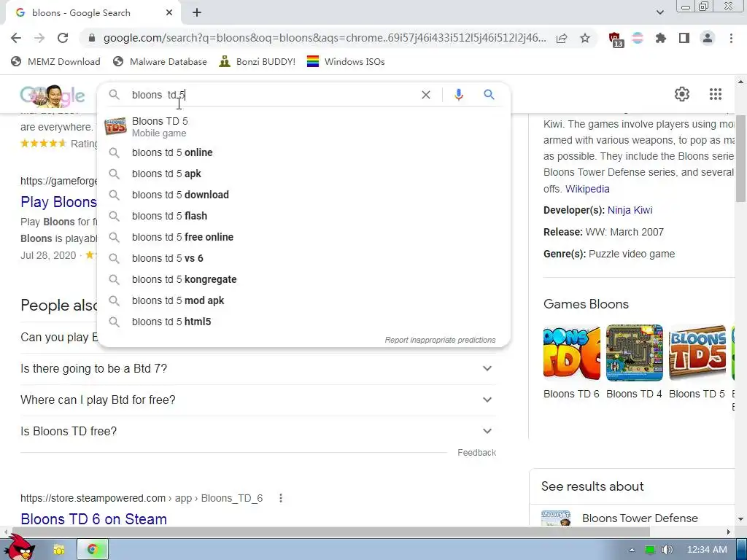Click Feedback under People also ask
This screenshot has height=560, width=747.
pyautogui.click(x=476, y=452)
